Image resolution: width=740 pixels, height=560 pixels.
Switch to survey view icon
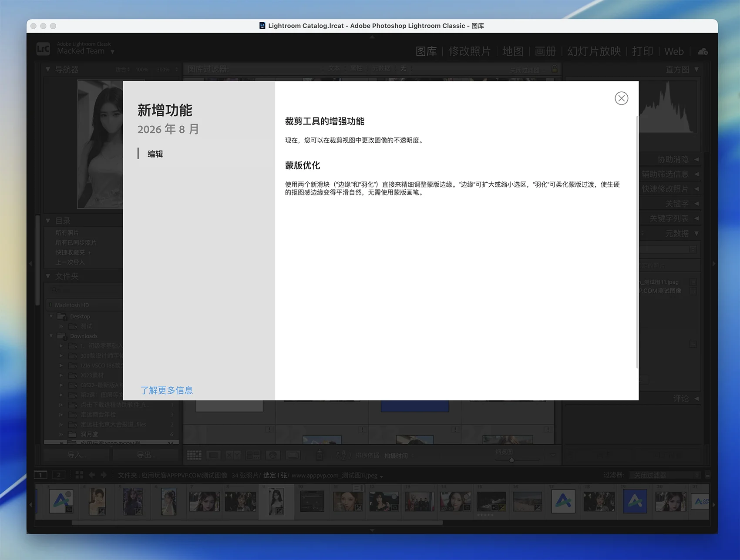(253, 456)
